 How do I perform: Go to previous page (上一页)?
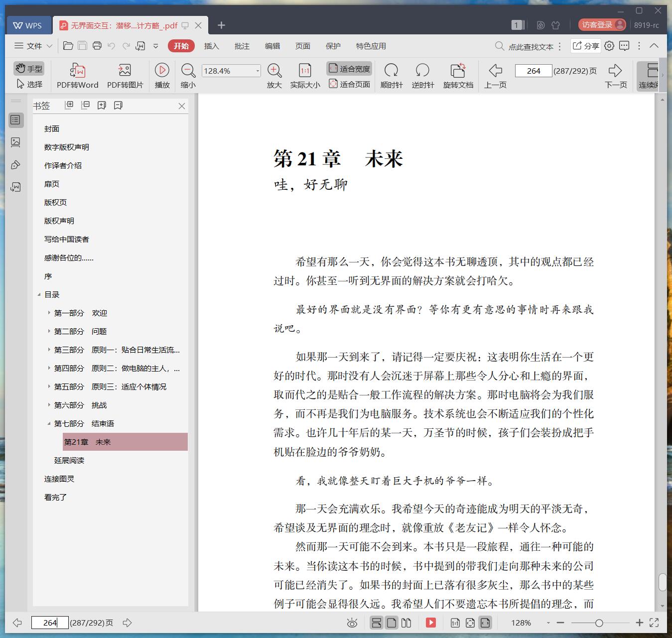[495, 76]
